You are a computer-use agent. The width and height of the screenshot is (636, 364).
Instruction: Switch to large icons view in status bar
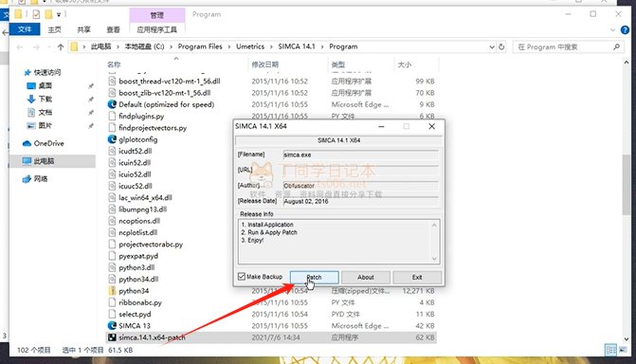[x=622, y=350]
